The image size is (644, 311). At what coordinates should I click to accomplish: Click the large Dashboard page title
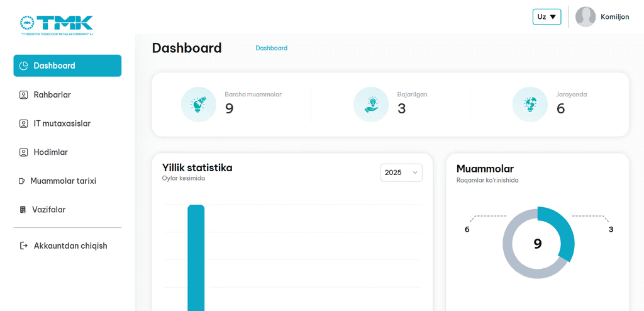[187, 48]
